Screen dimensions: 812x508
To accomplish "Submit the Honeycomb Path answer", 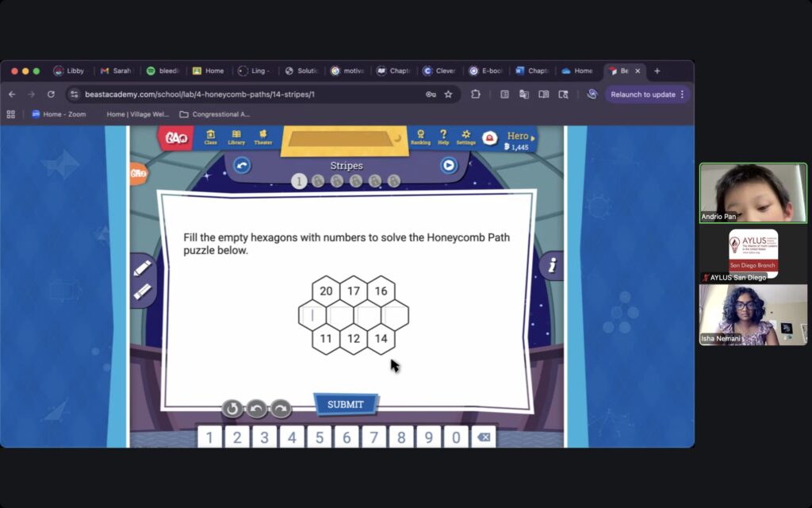I will pyautogui.click(x=345, y=405).
